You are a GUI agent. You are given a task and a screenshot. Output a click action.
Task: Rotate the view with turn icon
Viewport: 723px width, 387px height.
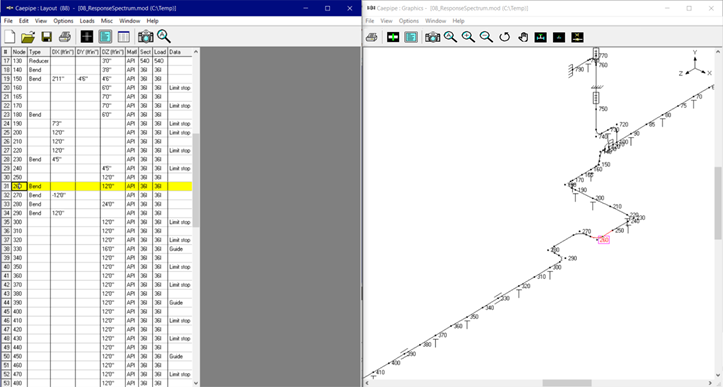pyautogui.click(x=504, y=37)
